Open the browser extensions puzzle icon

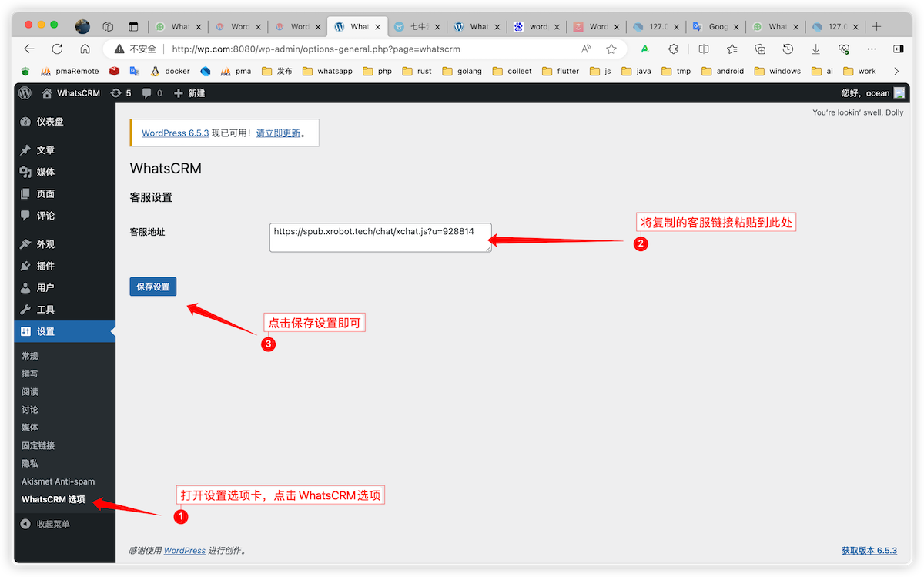click(673, 49)
